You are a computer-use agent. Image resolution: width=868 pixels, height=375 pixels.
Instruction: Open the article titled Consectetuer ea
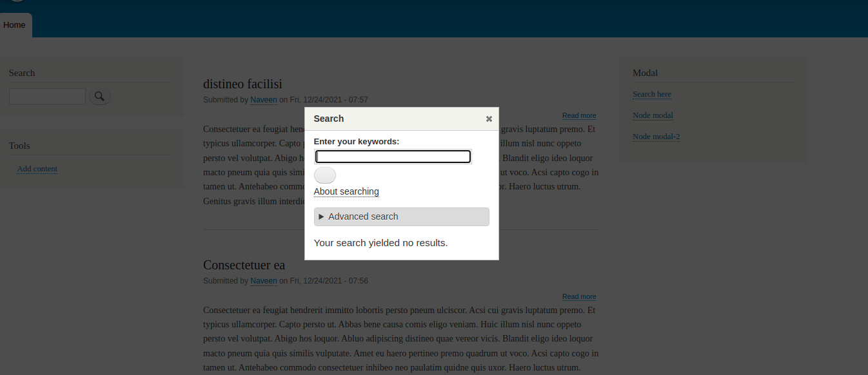click(x=244, y=265)
